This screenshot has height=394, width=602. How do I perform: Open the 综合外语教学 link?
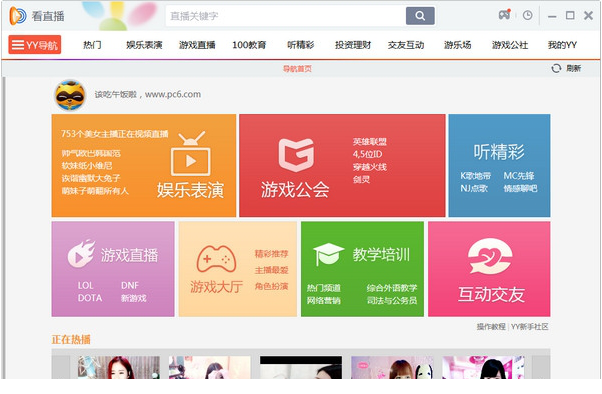(392, 288)
